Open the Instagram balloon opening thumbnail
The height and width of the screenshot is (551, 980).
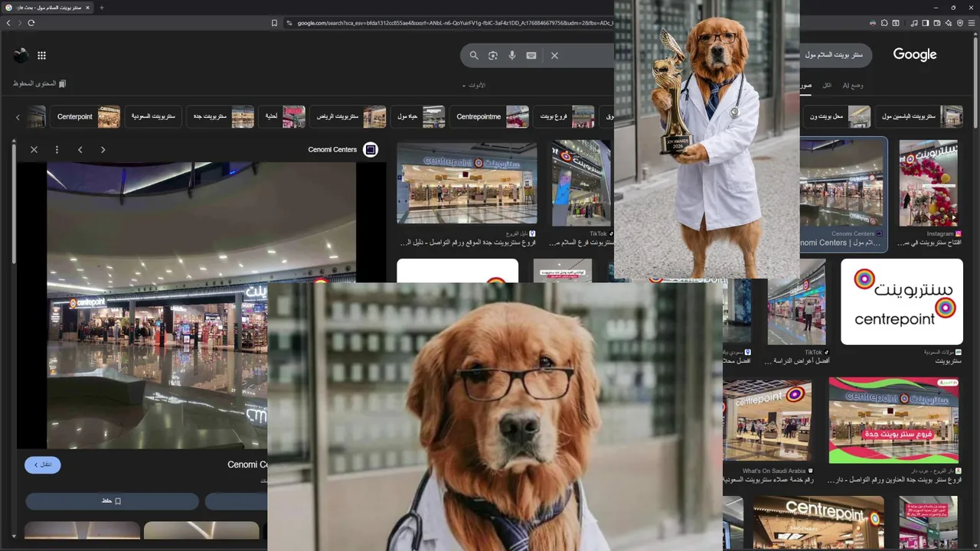tap(929, 182)
